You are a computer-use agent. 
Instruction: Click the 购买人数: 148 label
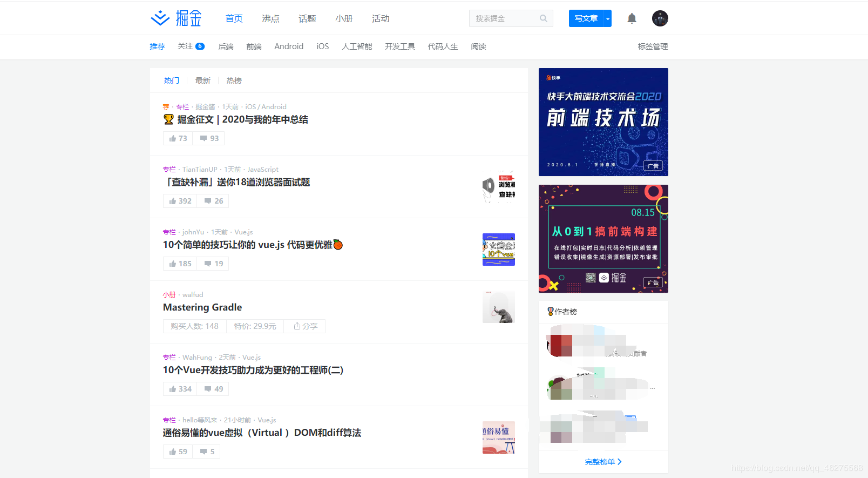[194, 326]
